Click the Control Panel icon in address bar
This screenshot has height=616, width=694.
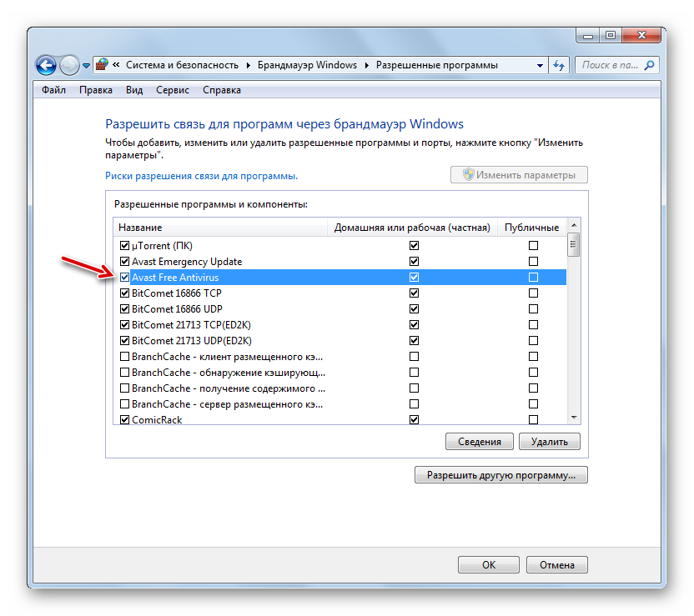(102, 65)
